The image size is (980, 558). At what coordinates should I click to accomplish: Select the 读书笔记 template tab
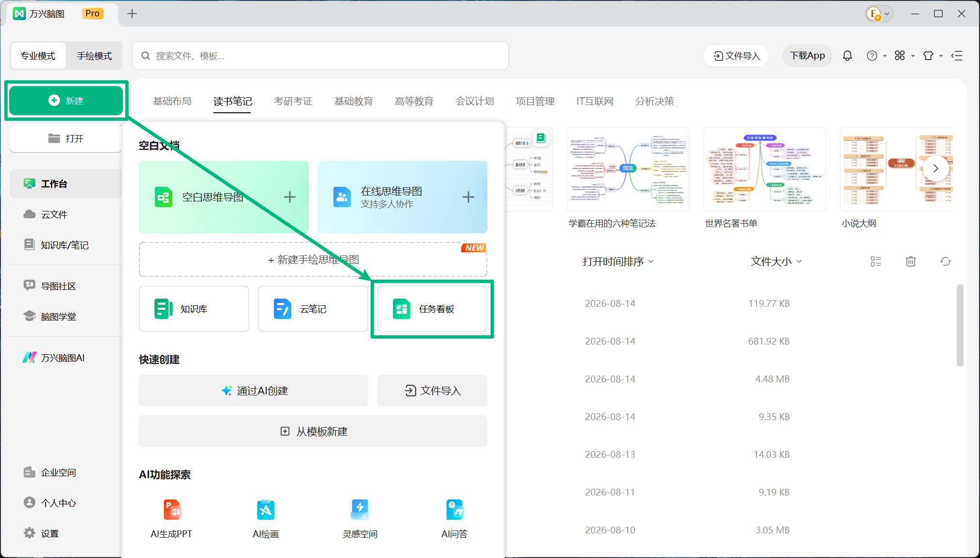click(x=233, y=101)
